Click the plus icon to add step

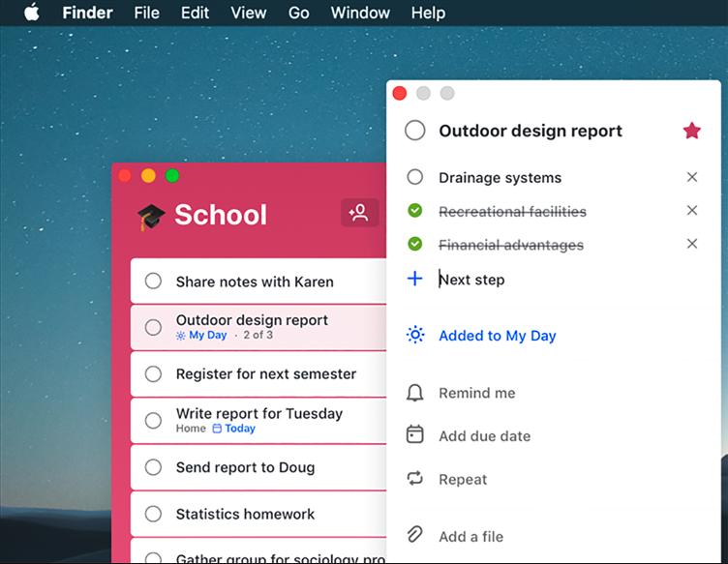pyautogui.click(x=414, y=279)
